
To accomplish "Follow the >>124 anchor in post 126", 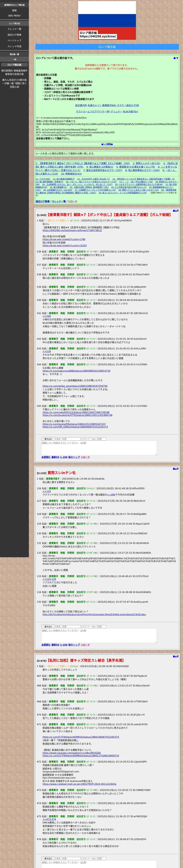I will (46, 492).
